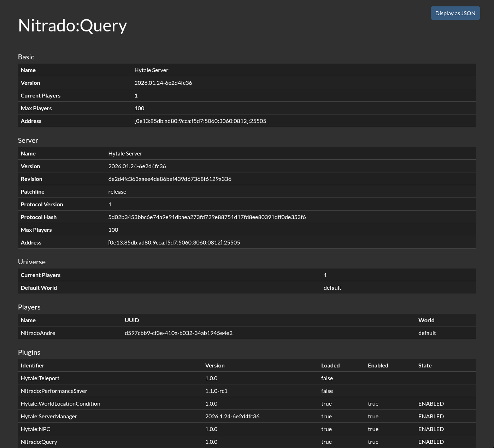The width and height of the screenshot is (494, 448).
Task: Click the Server table Address value
Action: click(x=174, y=242)
